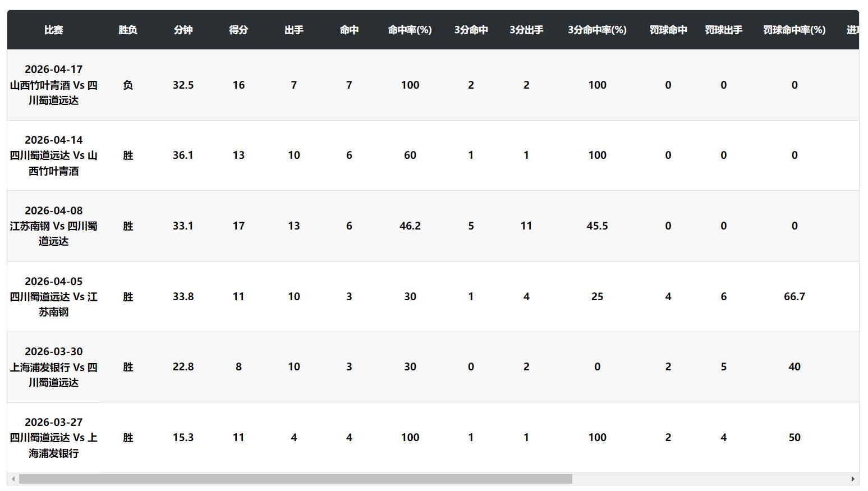Image resolution: width=868 pixels, height=491 pixels.
Task: Open the 2026-04-05 四川蜀道远达 Vs 江苏南钢 match
Action: tap(54, 296)
